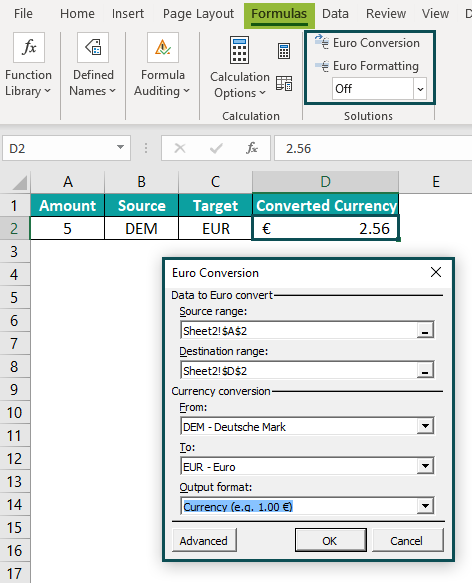This screenshot has width=472, height=583.
Task: Open the From currency dropdown arrow
Action: 425,426
